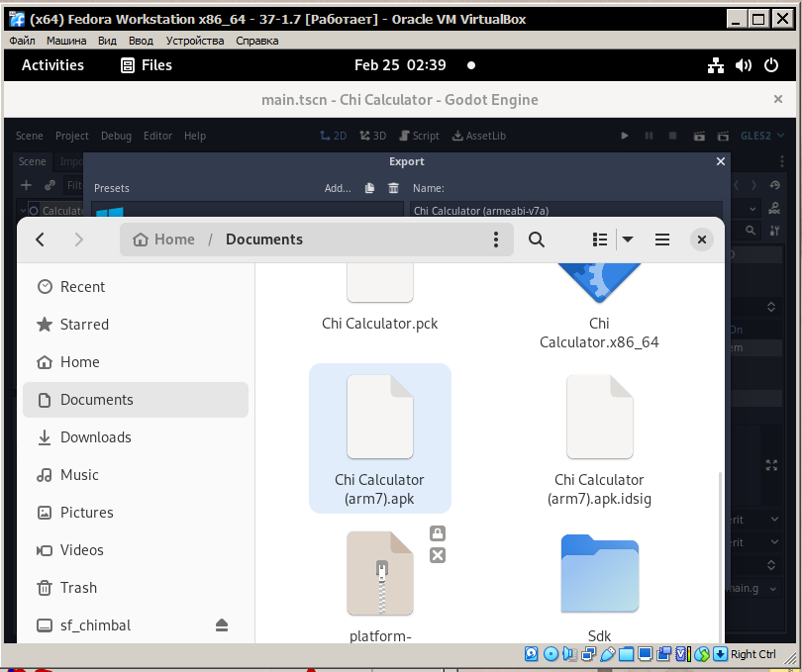Open the Files hamburger menu

[x=662, y=240]
